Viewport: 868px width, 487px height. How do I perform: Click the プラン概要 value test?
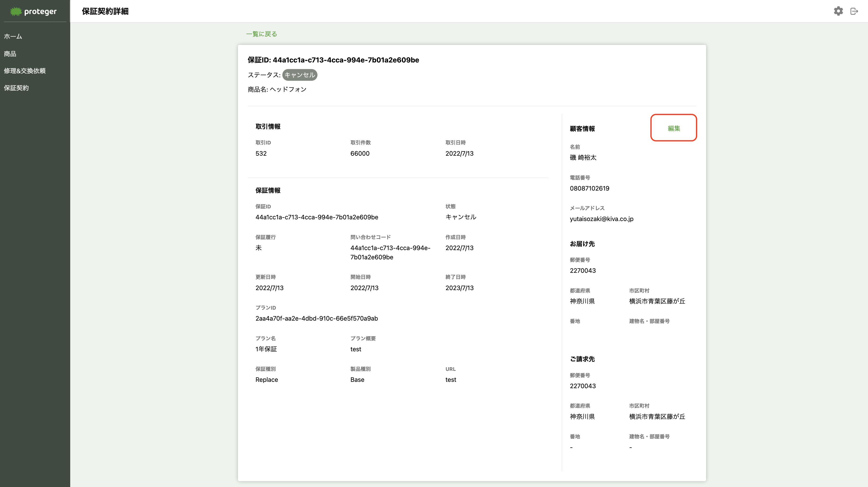click(x=356, y=349)
